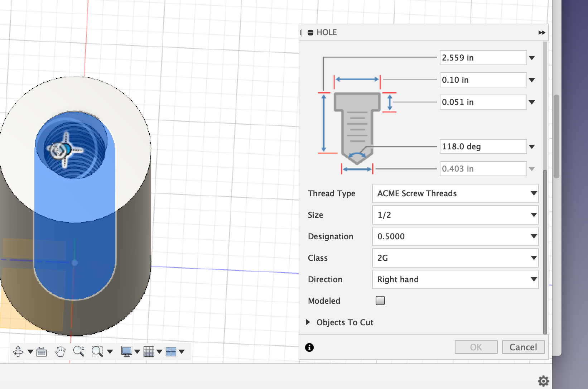This screenshot has height=389, width=588.
Task: Cancel the Hole dialog
Action: click(523, 347)
